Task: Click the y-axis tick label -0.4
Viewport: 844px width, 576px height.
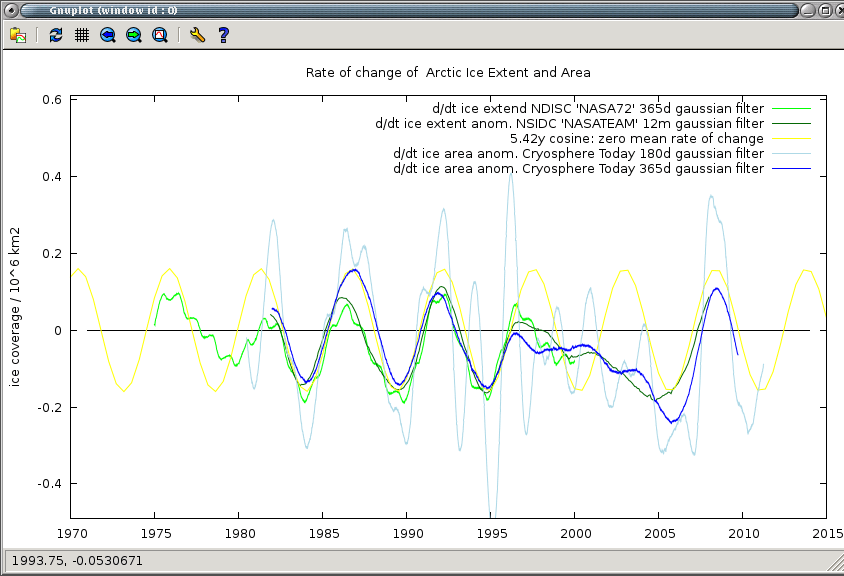Action: click(50, 484)
